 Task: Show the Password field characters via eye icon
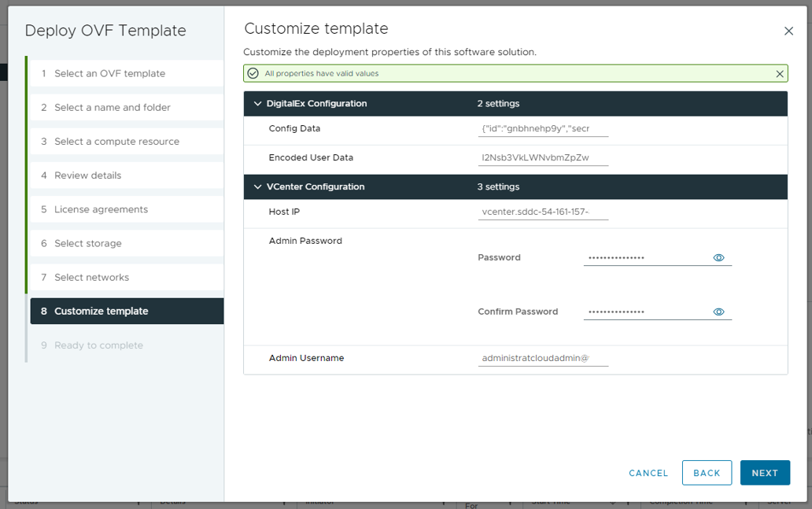[718, 258]
